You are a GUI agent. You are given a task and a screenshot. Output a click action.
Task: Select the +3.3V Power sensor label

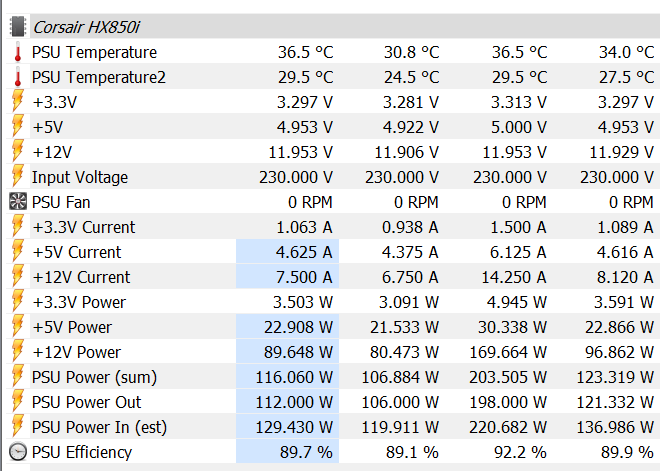pyautogui.click(x=79, y=302)
